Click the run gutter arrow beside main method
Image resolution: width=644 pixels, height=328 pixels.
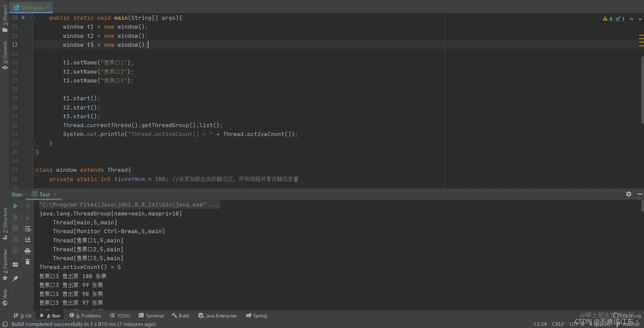tap(23, 18)
